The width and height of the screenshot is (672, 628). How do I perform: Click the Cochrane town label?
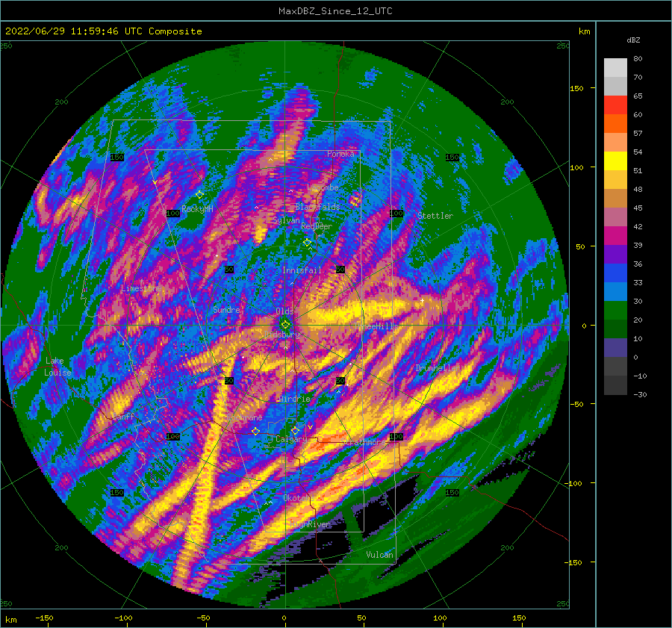[245, 417]
